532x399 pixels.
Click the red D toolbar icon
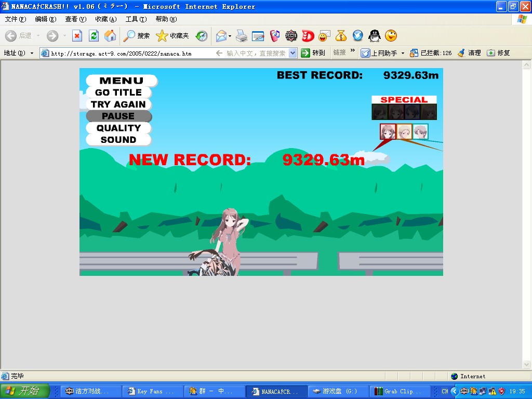[308, 36]
